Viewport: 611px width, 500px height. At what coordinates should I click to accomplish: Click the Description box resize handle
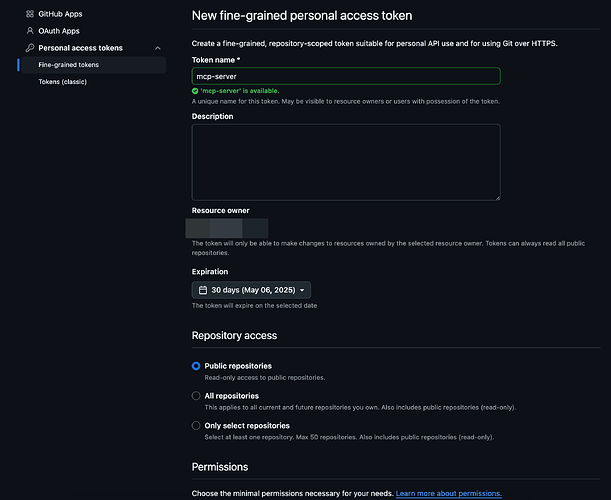pos(496,196)
